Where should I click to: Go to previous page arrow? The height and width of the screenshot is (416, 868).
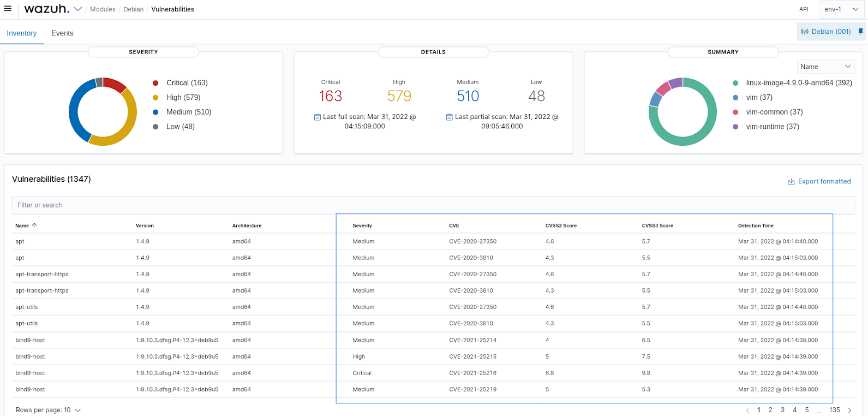[747, 410]
